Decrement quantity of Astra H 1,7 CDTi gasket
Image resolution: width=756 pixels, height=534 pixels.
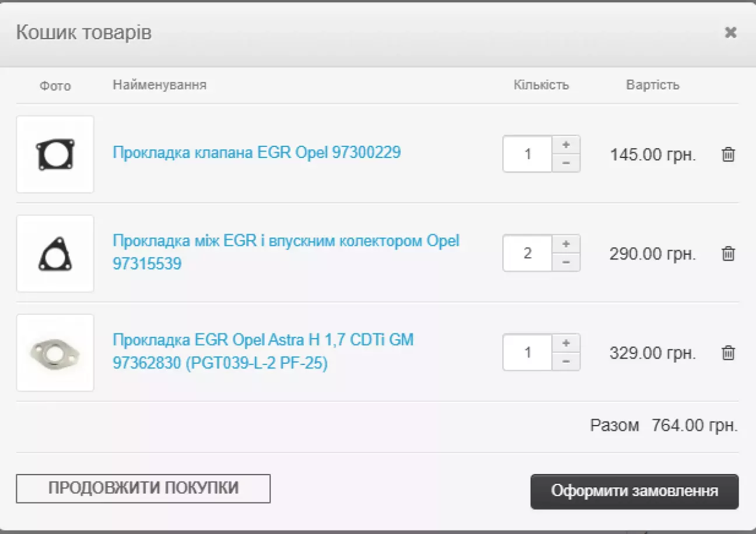coord(566,361)
